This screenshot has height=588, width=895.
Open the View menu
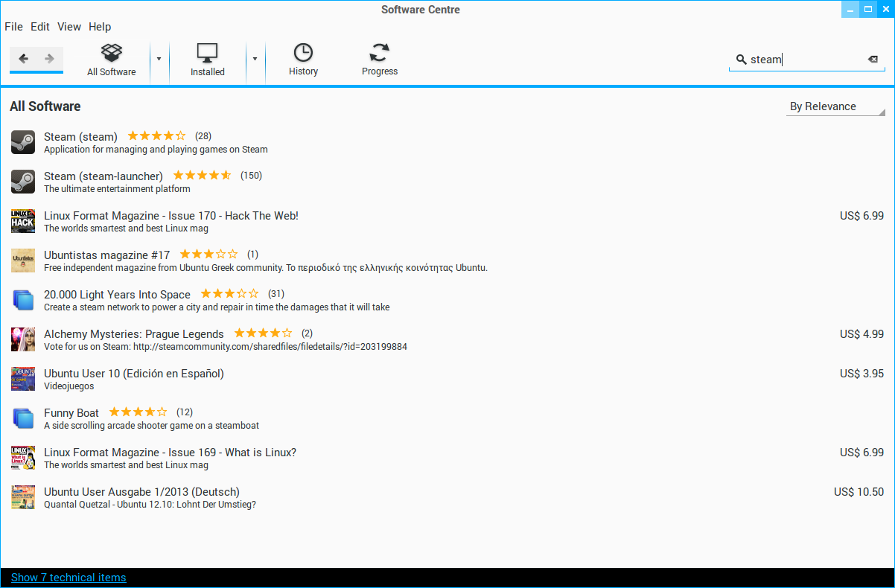click(69, 27)
